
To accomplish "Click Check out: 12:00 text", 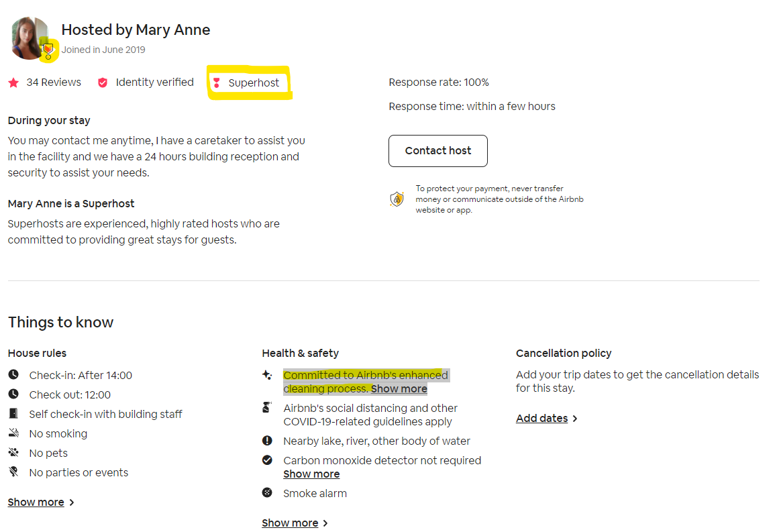I will [70, 394].
